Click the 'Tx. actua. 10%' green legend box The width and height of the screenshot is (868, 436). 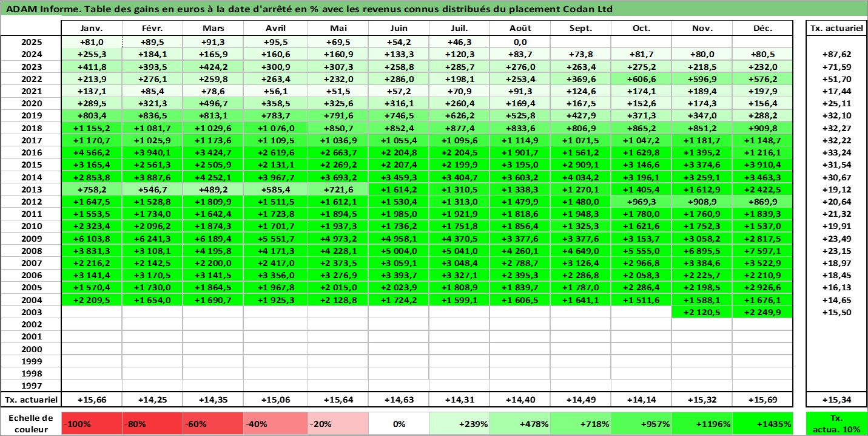(836, 424)
